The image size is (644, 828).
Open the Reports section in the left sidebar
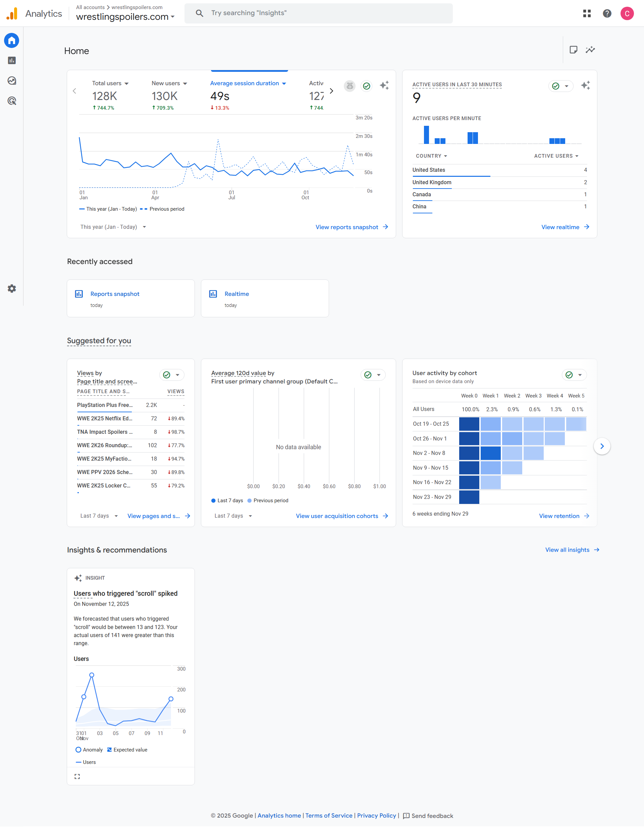coord(11,60)
